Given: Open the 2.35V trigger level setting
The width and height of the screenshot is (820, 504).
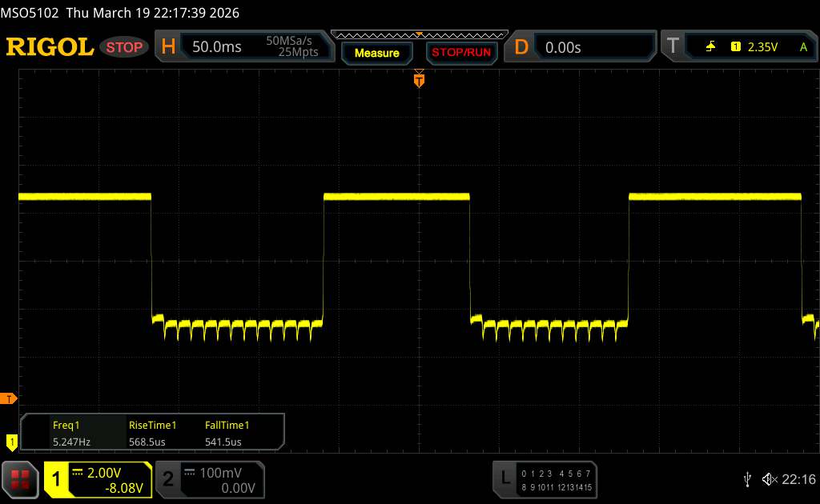Looking at the screenshot, I should click(x=762, y=47).
